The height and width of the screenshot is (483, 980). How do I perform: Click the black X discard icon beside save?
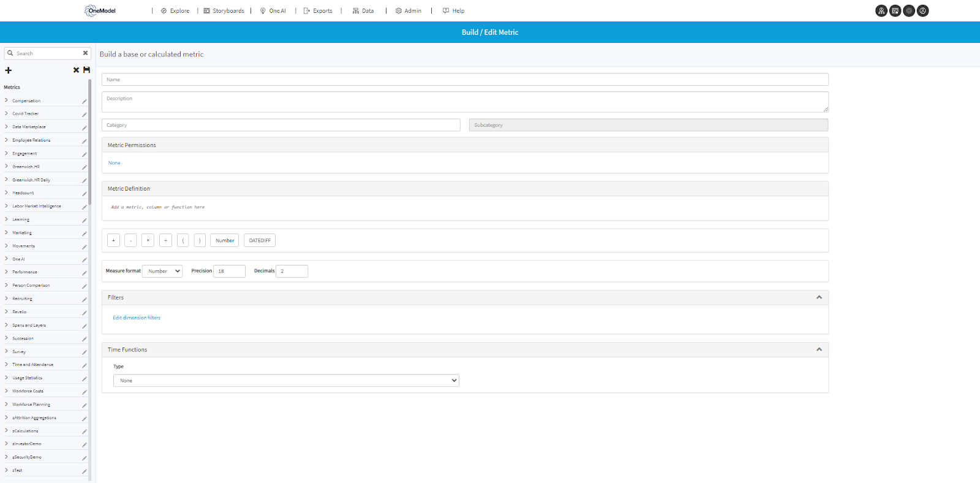(76, 70)
